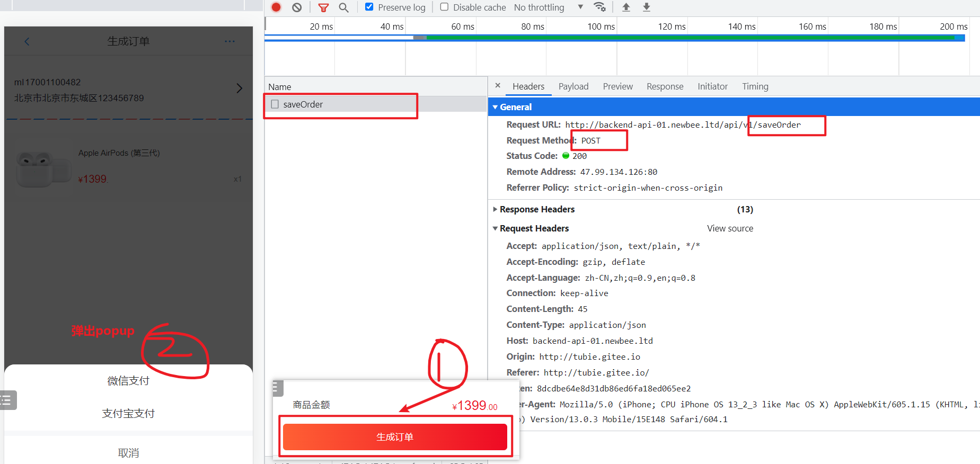980x464 pixels.
Task: Open network search magnifier
Action: point(344,7)
